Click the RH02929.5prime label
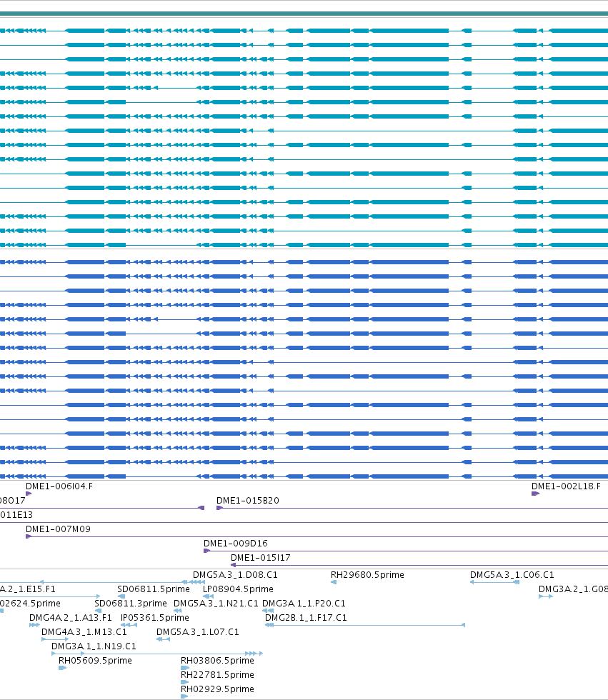608x700 pixels. point(217,689)
